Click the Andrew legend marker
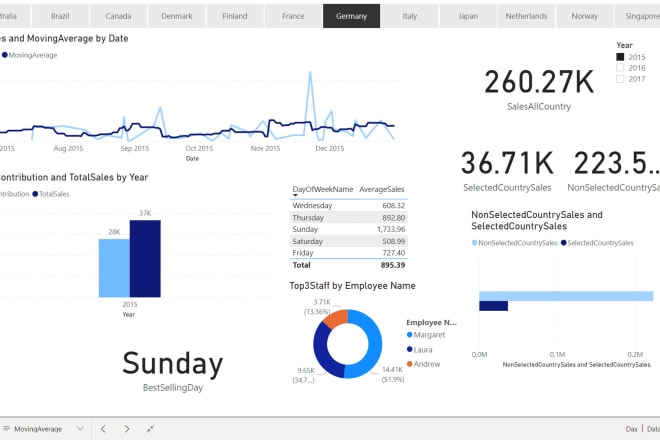This screenshot has height=440, width=660. pyautogui.click(x=410, y=364)
